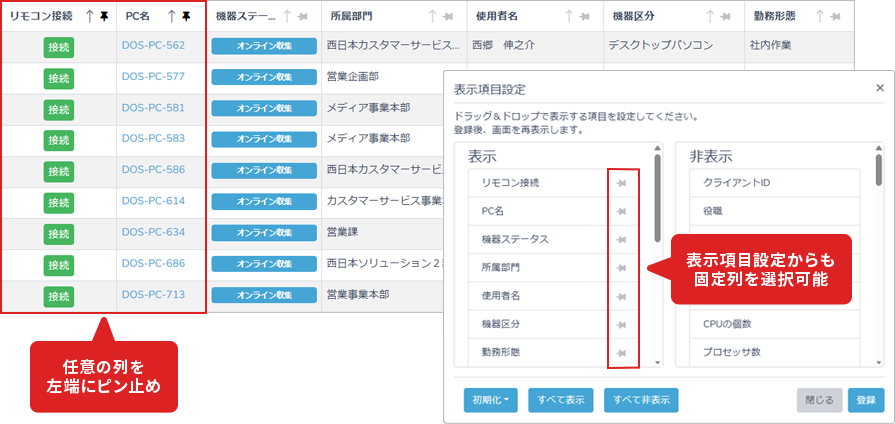Open the DOS-PC-577 link
This screenshot has width=895, height=424.
coord(153,76)
